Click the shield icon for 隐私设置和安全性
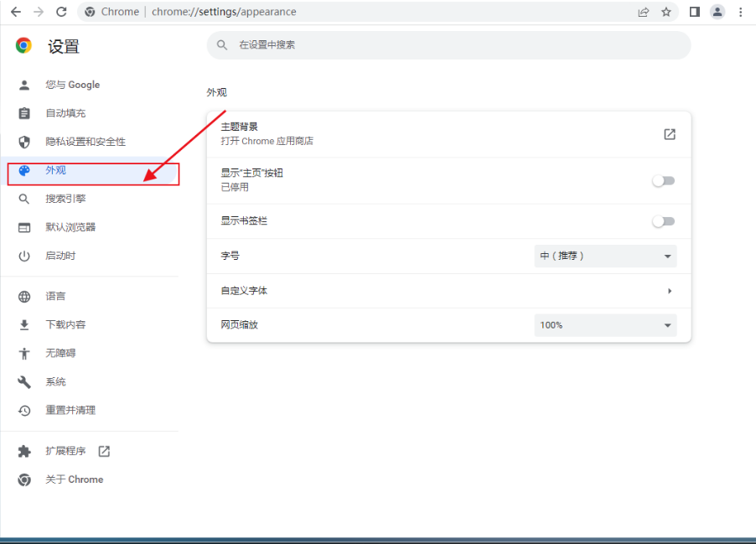 [24, 142]
